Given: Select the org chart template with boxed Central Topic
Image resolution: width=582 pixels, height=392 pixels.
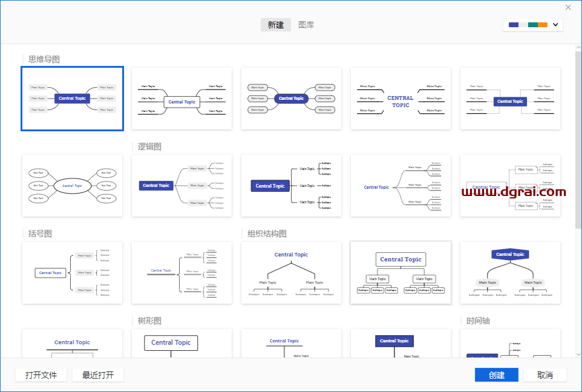Looking at the screenshot, I should [x=401, y=273].
